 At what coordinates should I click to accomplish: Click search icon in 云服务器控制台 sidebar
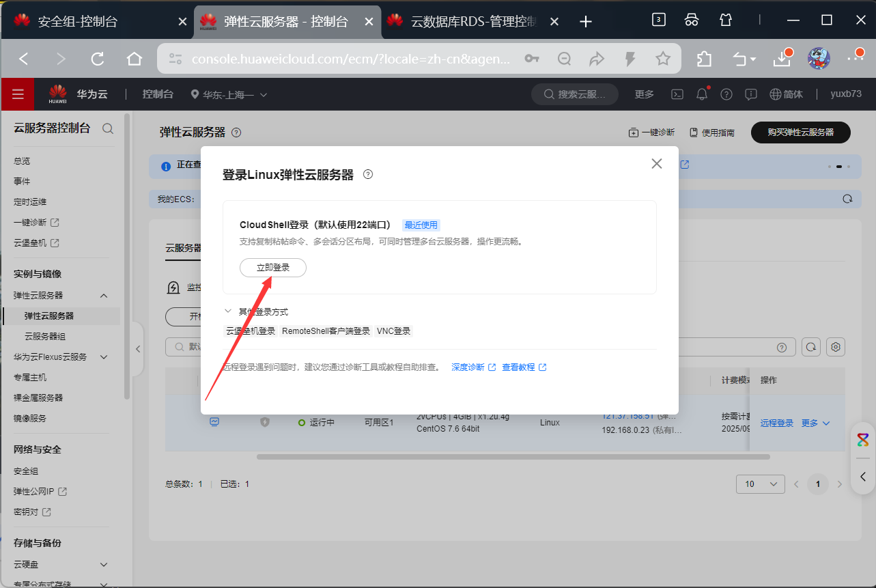(x=108, y=128)
